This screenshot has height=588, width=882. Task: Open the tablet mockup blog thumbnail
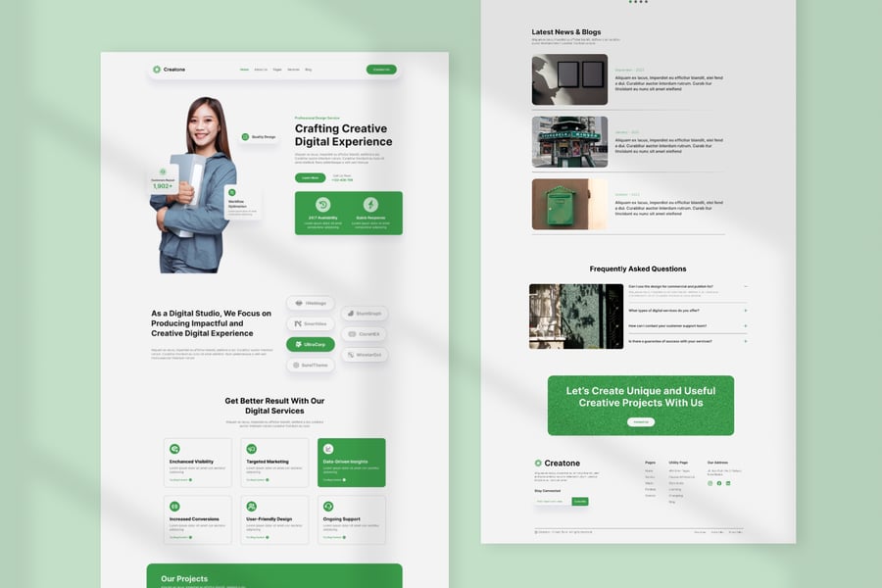point(569,80)
